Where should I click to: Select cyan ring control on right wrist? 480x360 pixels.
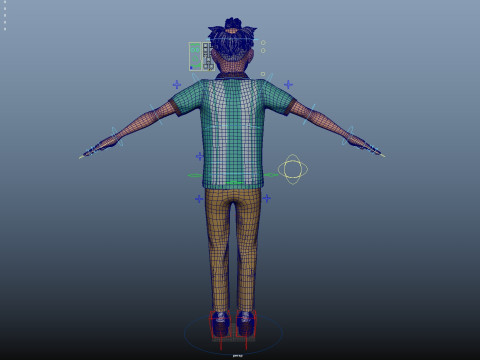point(348,135)
